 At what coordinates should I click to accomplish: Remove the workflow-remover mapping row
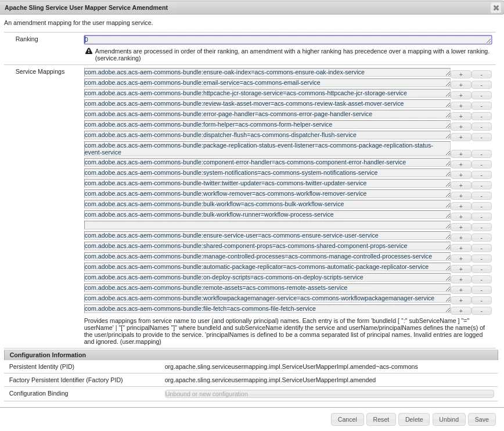tap(481, 196)
